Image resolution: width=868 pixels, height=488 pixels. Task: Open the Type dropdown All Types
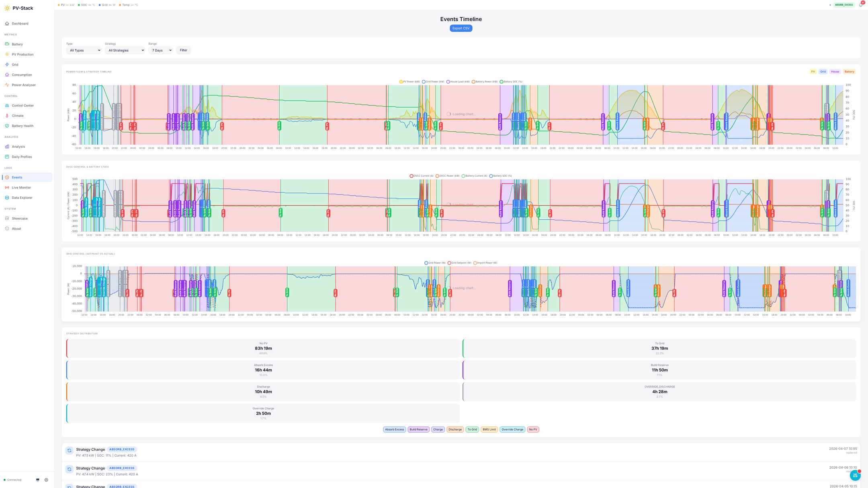[84, 50]
